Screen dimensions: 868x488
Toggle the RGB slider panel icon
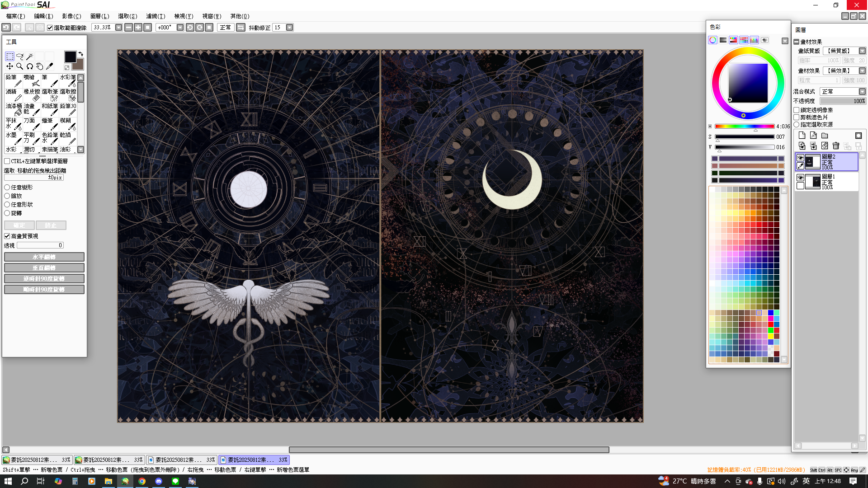click(723, 40)
